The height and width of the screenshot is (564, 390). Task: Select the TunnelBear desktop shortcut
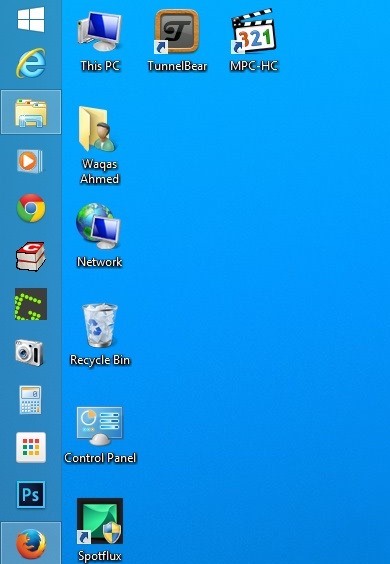pyautogui.click(x=177, y=31)
